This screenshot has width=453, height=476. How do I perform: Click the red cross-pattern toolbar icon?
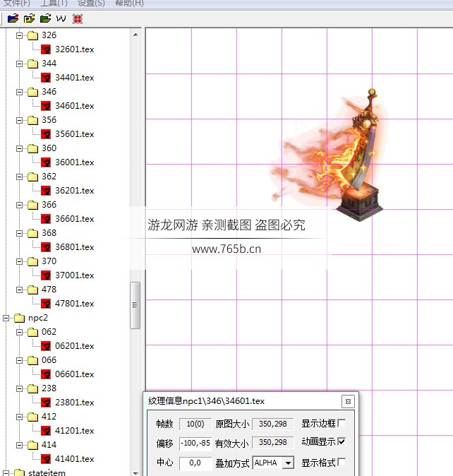pos(78,19)
